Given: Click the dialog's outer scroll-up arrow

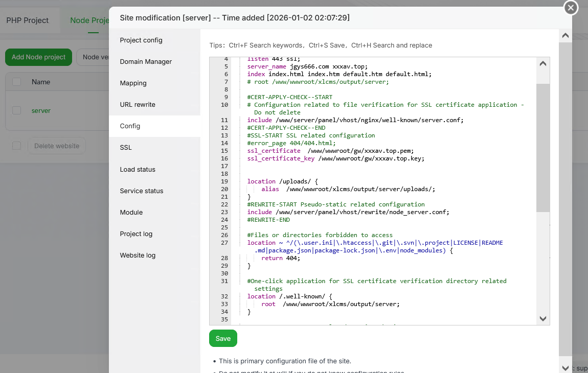Looking at the screenshot, I should pos(565,36).
